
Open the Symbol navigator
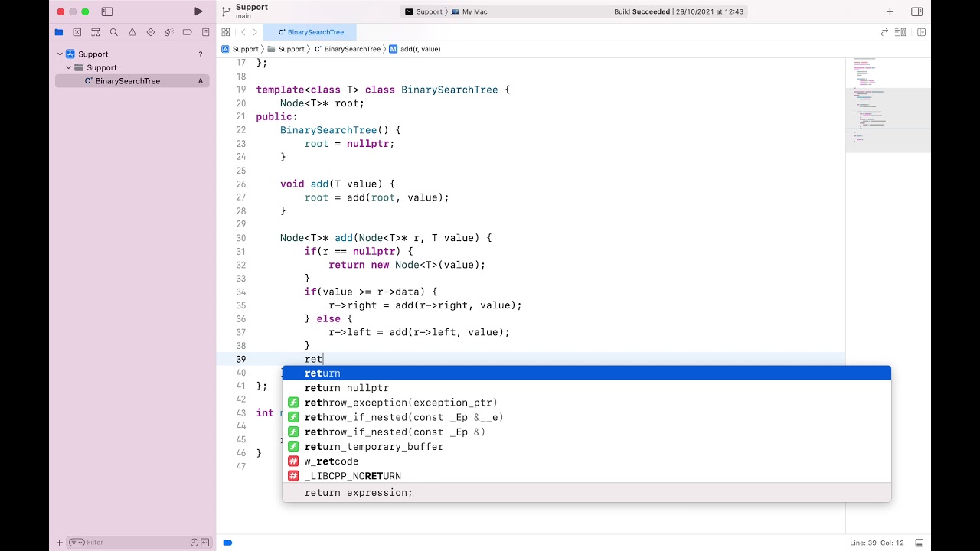[96, 32]
